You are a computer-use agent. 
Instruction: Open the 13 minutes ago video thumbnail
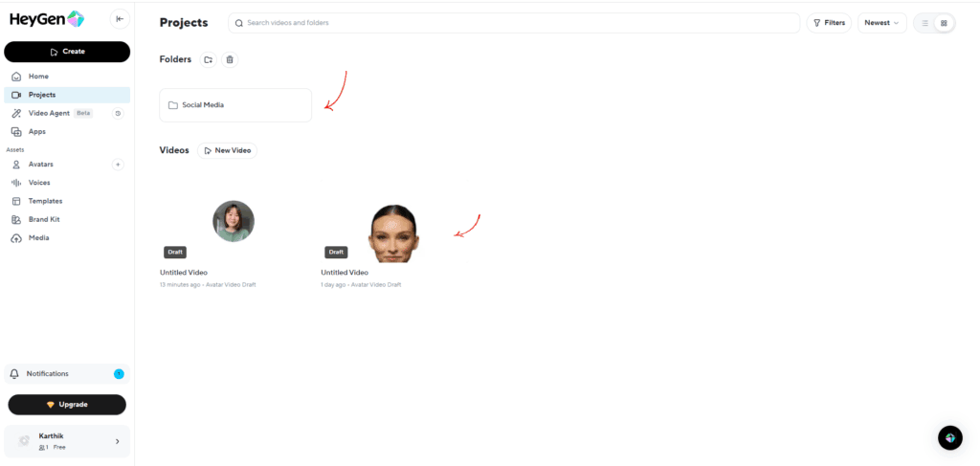(x=234, y=221)
